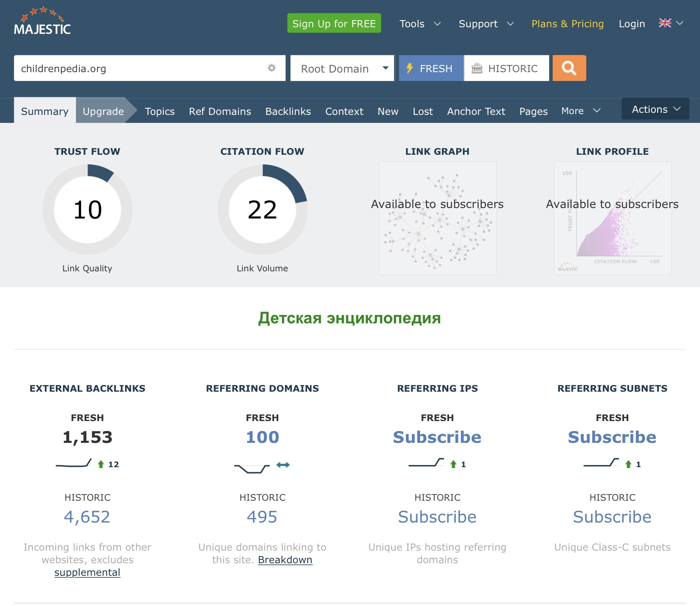Click the Детская энциклопедия title link
The image size is (700, 606).
pyautogui.click(x=350, y=318)
